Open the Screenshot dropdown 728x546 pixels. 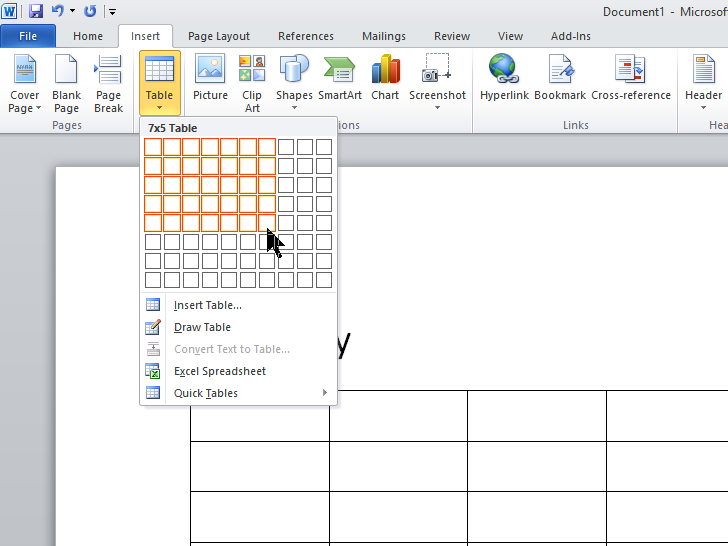[x=437, y=82]
